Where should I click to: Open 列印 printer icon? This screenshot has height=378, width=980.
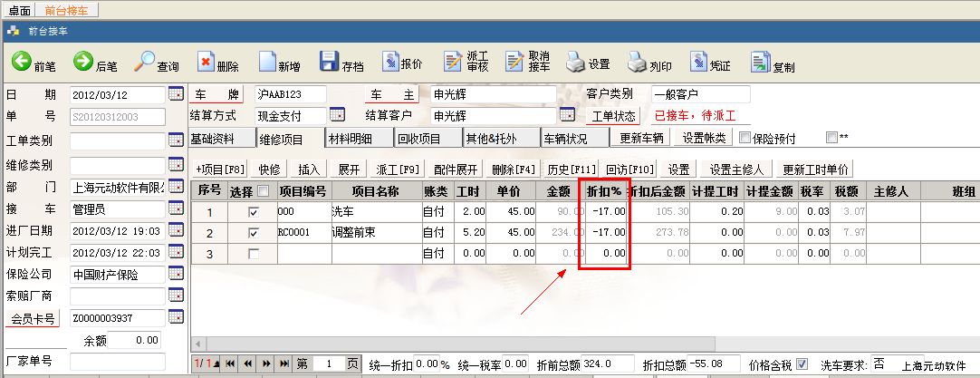(635, 63)
